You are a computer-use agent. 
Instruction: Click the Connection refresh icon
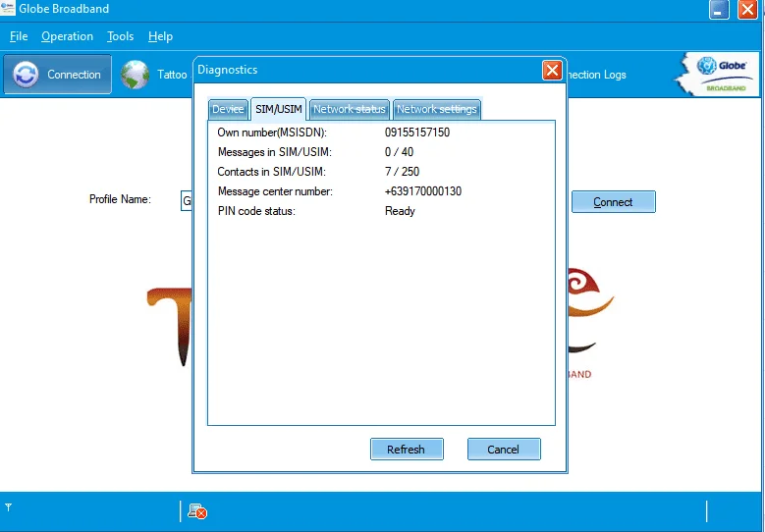(x=26, y=75)
